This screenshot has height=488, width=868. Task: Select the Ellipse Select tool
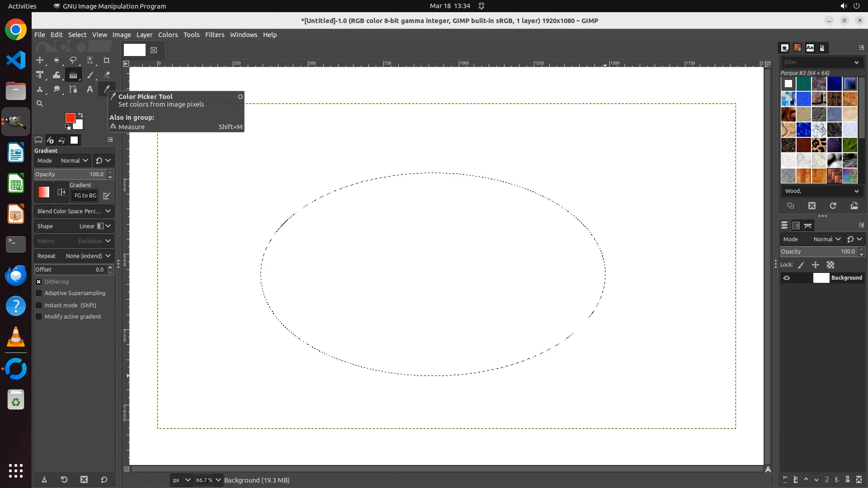pyautogui.click(x=57, y=60)
